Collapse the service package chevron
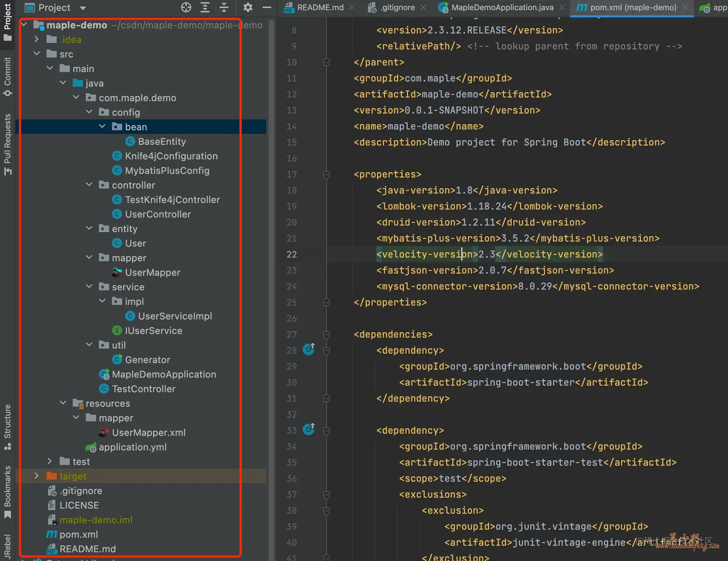The height and width of the screenshot is (561, 728). 89,287
